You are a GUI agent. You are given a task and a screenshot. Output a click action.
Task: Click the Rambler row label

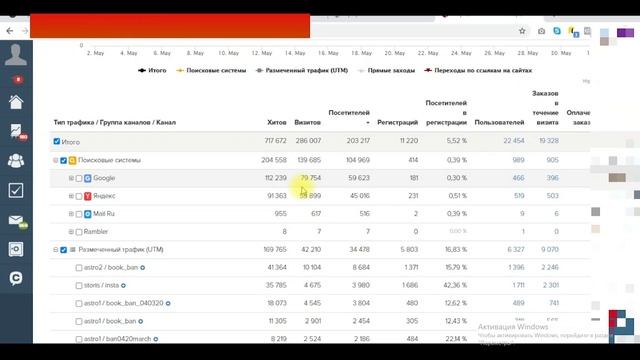(96, 231)
